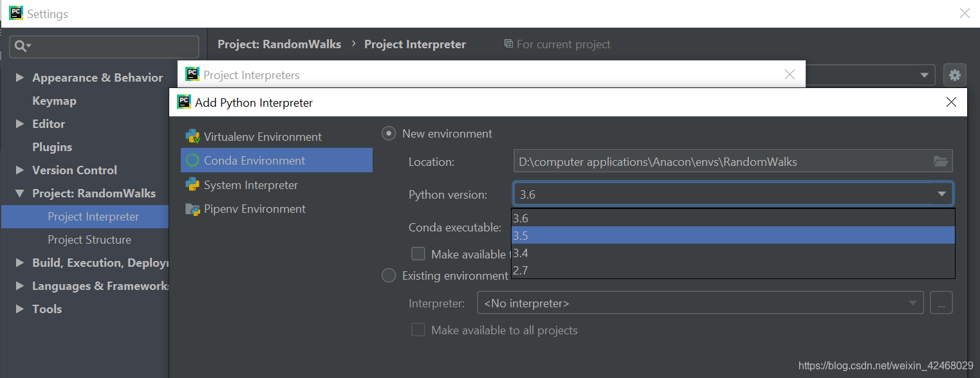The image size is (980, 378).
Task: Click the Project Interpreter breadcrumb text
Action: point(415,44)
